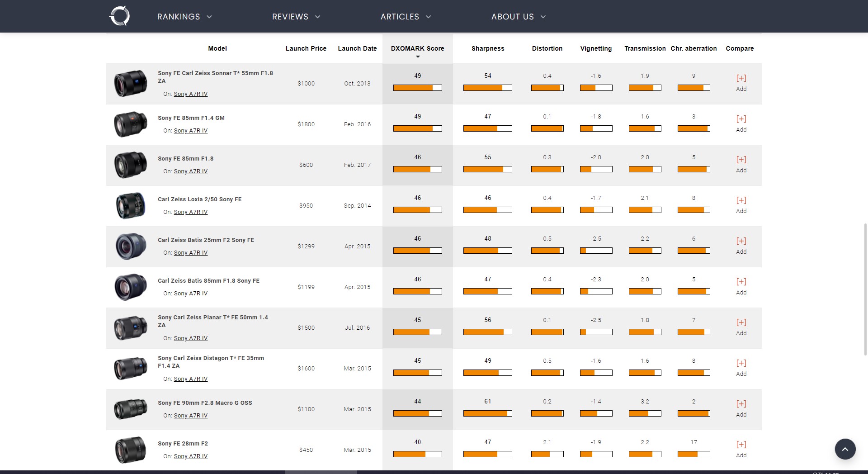Click Carl Zeiss Batis 85mm F1.8 Sony FE name
Viewport: 868px width, 474px height.
pyautogui.click(x=208, y=281)
